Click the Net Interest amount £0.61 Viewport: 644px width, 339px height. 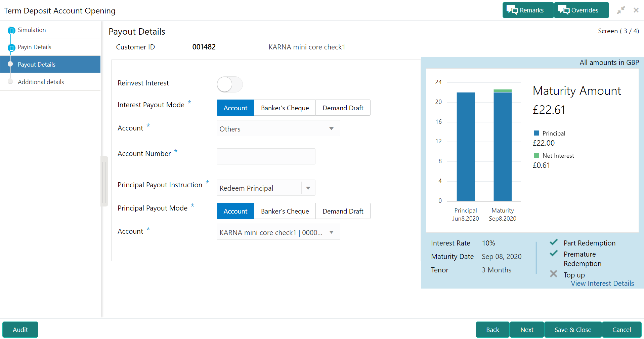pos(541,165)
